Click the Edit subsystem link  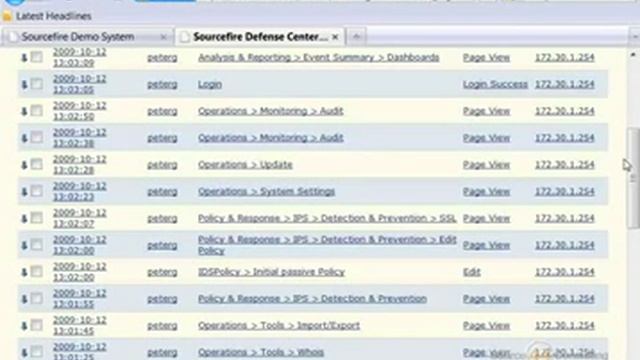point(471,272)
